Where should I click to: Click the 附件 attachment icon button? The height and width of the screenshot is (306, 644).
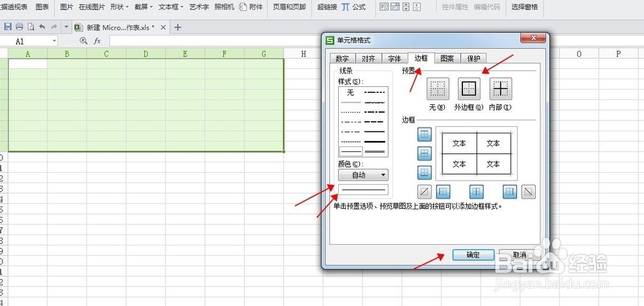[251, 7]
